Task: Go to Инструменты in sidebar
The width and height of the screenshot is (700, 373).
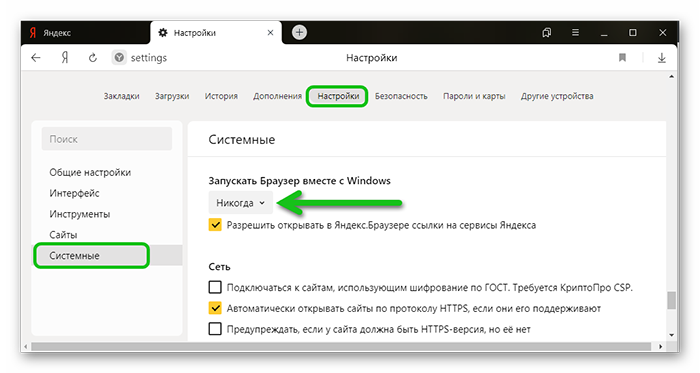Action: 79,214
